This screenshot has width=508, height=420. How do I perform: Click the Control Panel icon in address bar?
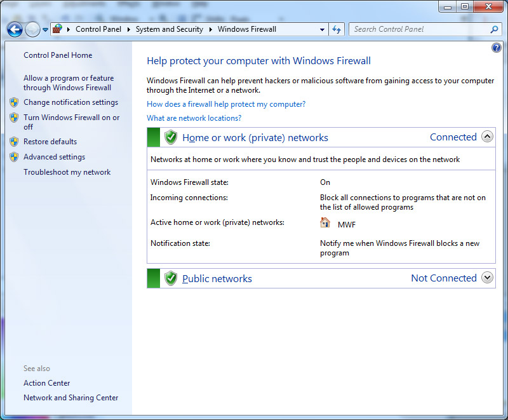(x=57, y=29)
